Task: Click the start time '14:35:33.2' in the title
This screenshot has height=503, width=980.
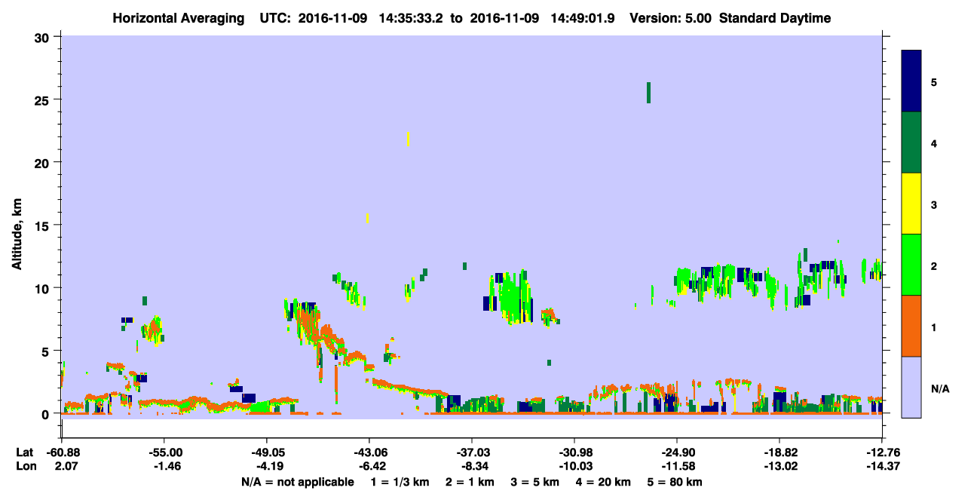Action: point(410,18)
